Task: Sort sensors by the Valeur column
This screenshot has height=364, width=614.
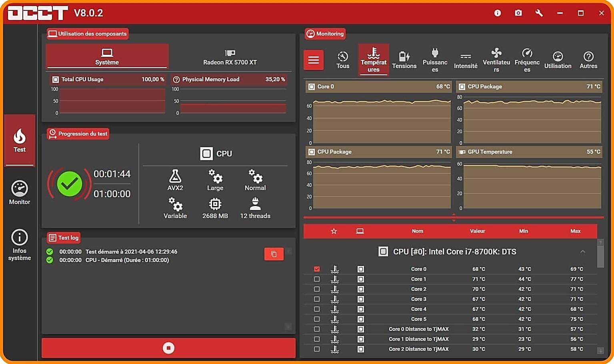Action: [478, 231]
